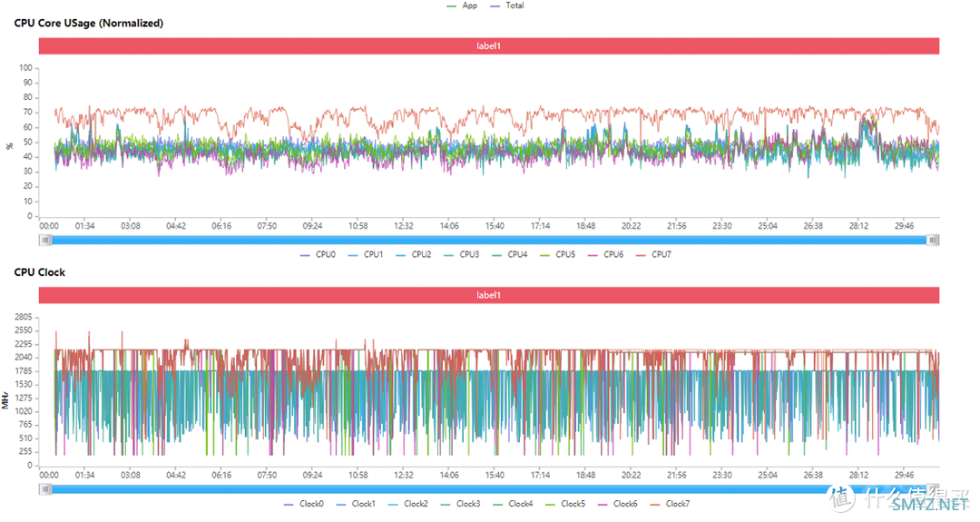Toggle App series in top legend
Image resolution: width=980 pixels, height=522 pixels.
tap(463, 5)
